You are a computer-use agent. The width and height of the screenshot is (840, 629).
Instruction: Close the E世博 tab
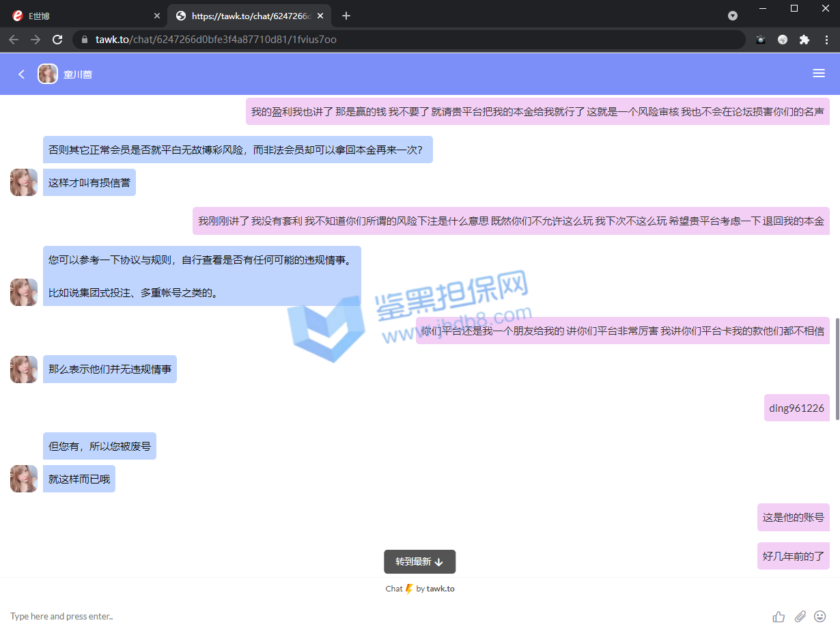[x=156, y=16]
